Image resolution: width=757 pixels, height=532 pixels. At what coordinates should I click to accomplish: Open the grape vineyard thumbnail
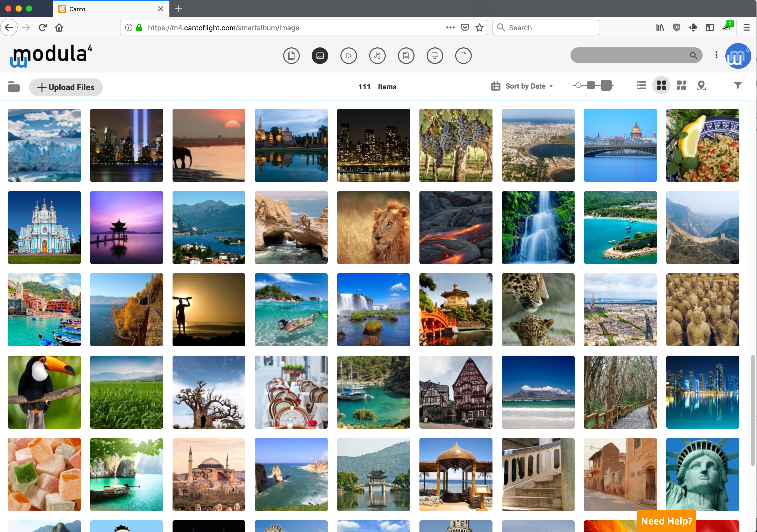pyautogui.click(x=456, y=145)
